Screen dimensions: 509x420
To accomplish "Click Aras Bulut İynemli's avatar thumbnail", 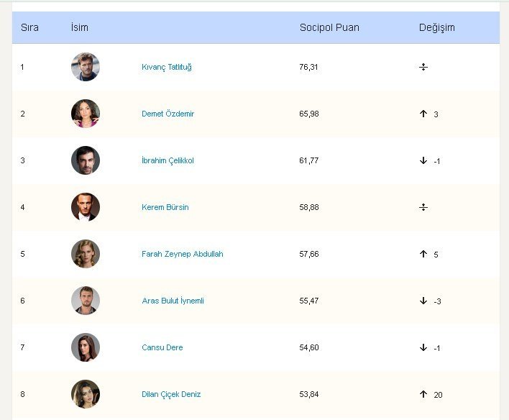I will (86, 301).
